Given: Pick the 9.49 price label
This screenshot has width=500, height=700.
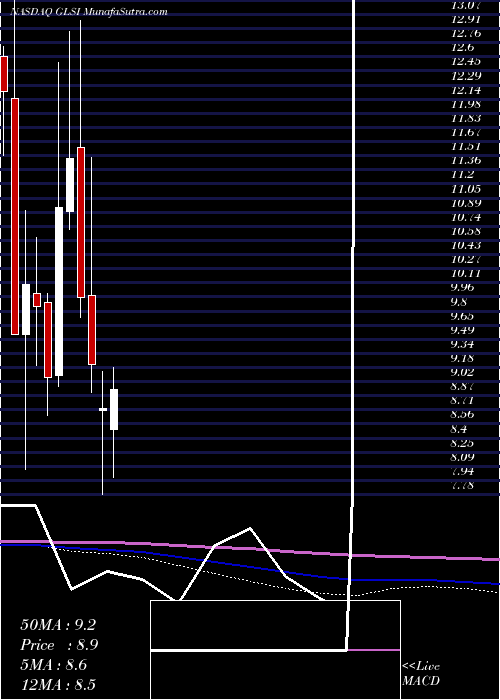Looking at the screenshot, I should click(x=463, y=330).
